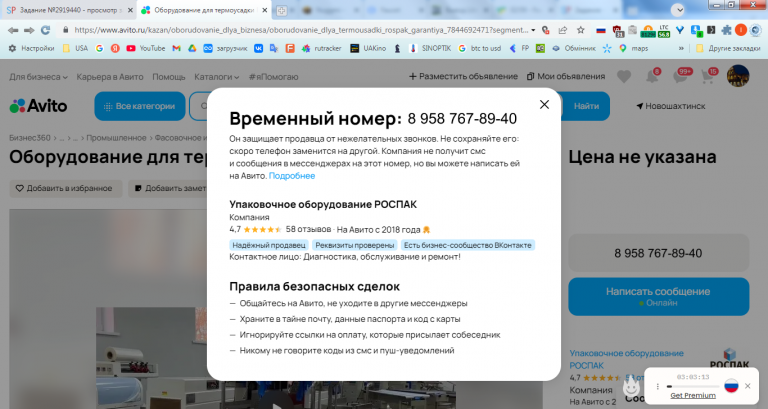The width and height of the screenshot is (768, 409).
Task: Click the 'Надёжный продавец' badge
Action: click(x=269, y=245)
